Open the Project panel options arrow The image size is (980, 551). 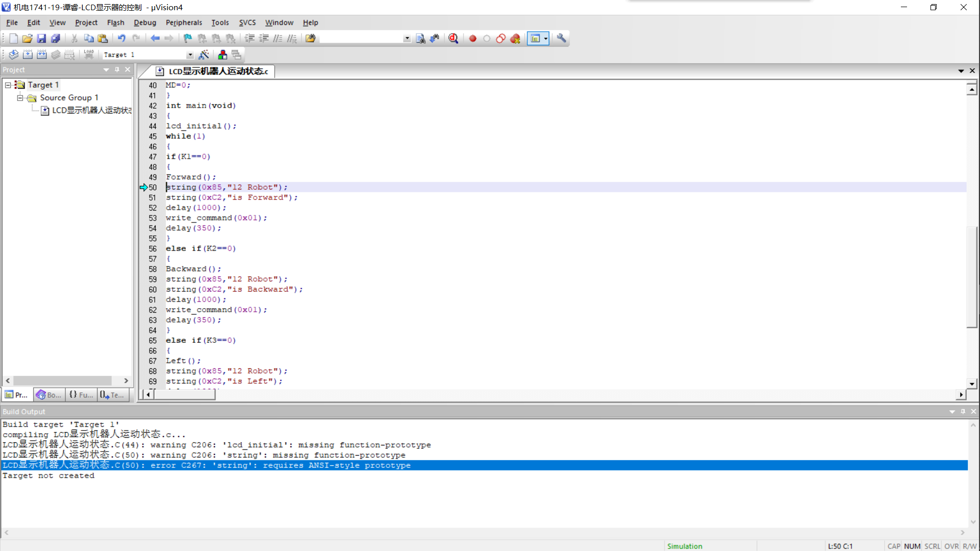[x=106, y=69]
